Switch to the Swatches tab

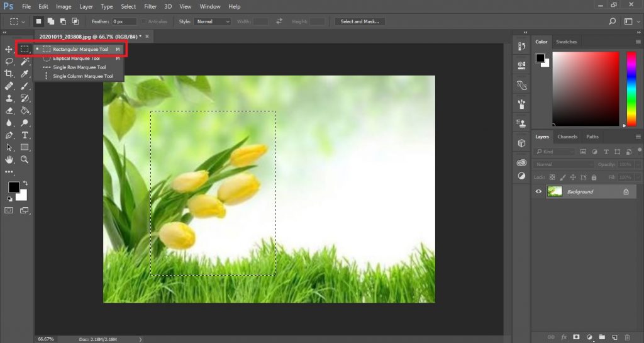pyautogui.click(x=566, y=42)
